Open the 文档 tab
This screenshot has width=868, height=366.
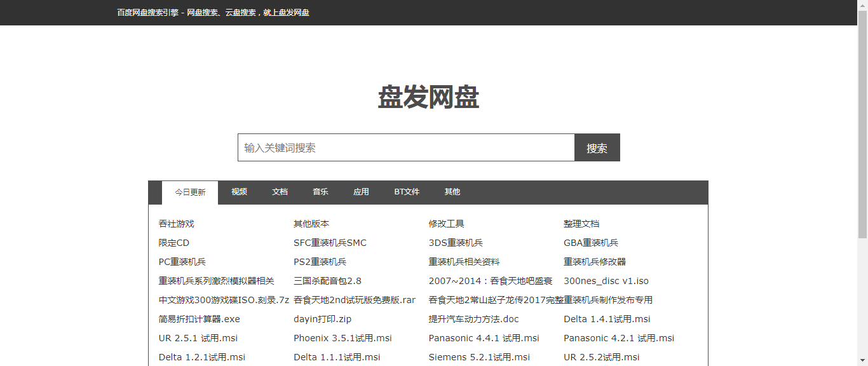pyautogui.click(x=280, y=192)
